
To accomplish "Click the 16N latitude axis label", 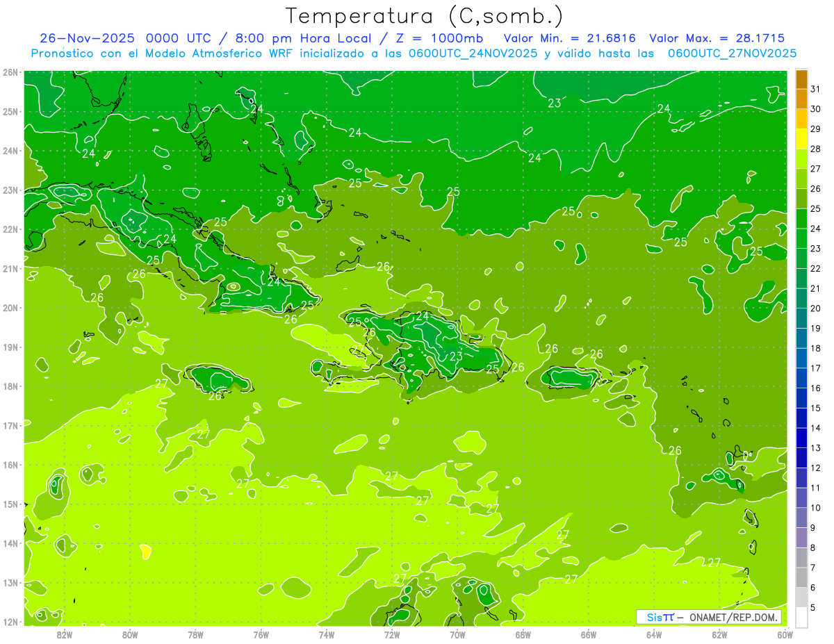I will pyautogui.click(x=10, y=465).
